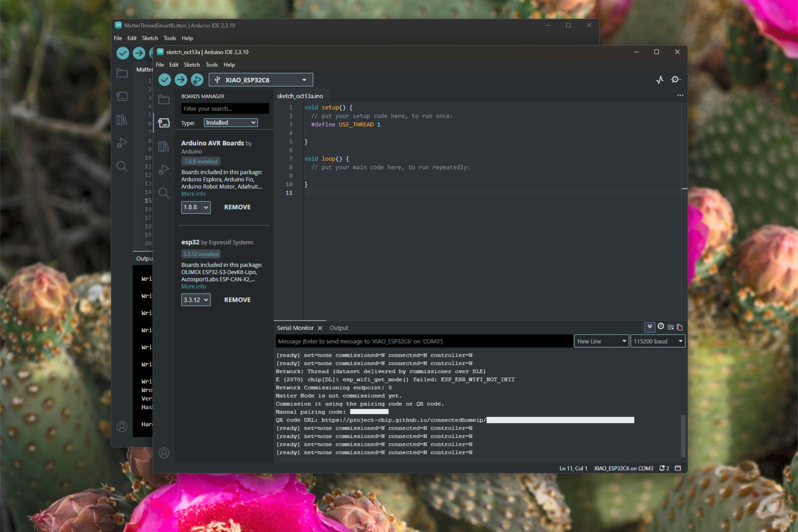Open File menu in MatterThreadSmartButton window
The image size is (798, 532).
coord(118,38)
